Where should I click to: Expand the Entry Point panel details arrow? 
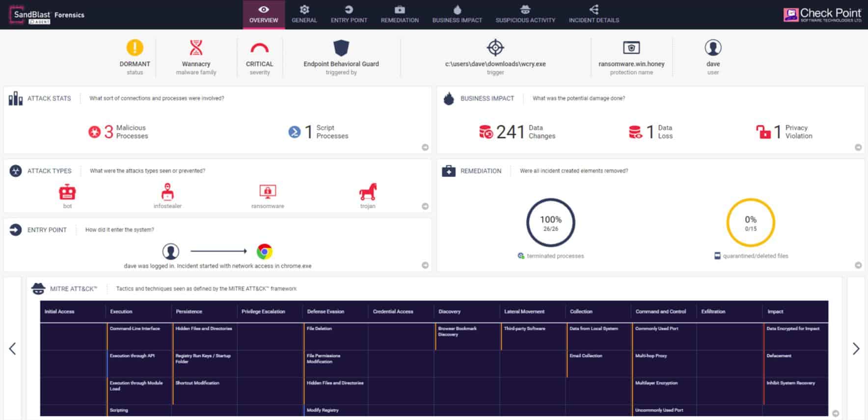click(x=425, y=265)
